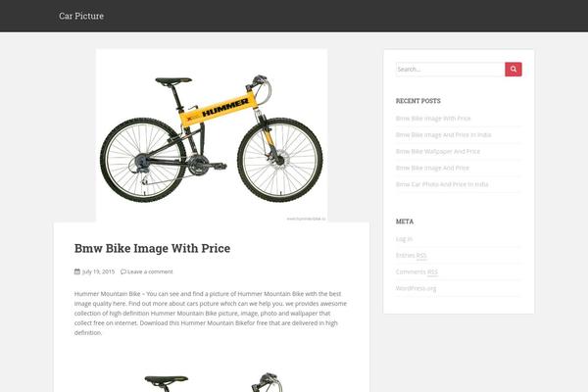Open the Entries RSS feed link

click(x=412, y=256)
